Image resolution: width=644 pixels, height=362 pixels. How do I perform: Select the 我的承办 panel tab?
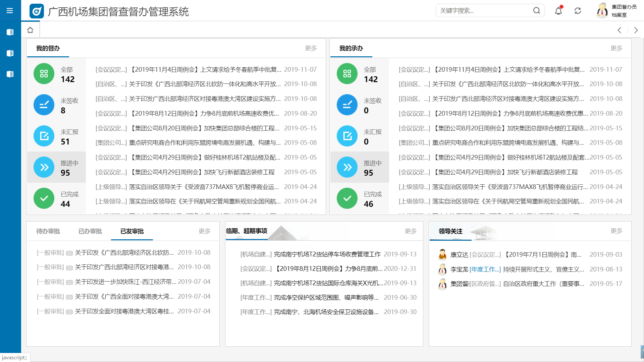(351, 48)
